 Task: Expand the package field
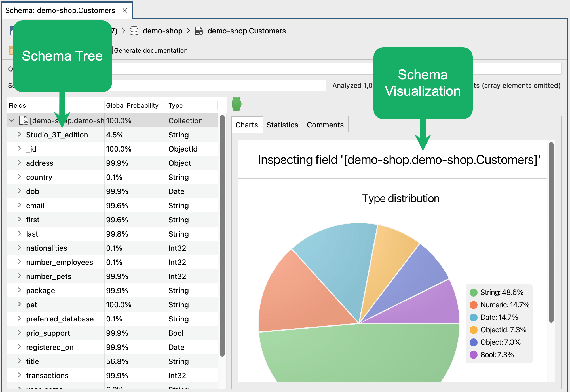(19, 290)
